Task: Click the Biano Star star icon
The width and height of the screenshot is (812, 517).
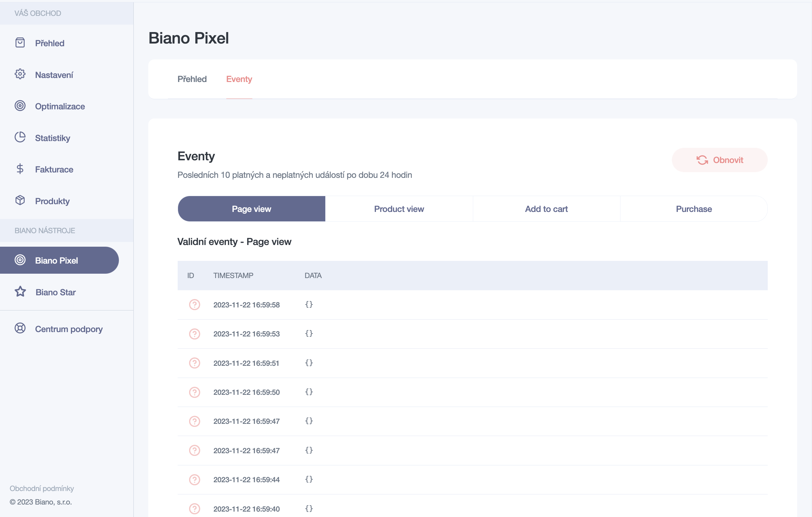Action: click(x=20, y=292)
